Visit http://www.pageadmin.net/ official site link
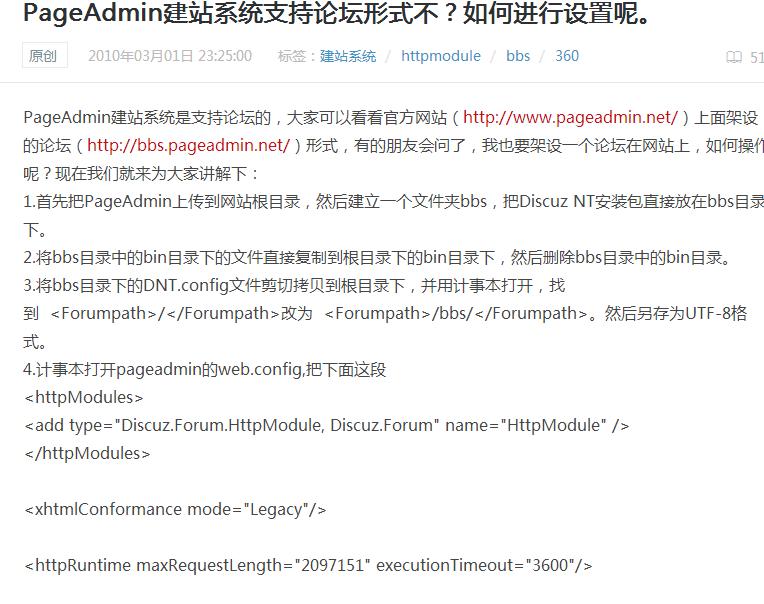The width and height of the screenshot is (764, 604). pyautogui.click(x=570, y=117)
